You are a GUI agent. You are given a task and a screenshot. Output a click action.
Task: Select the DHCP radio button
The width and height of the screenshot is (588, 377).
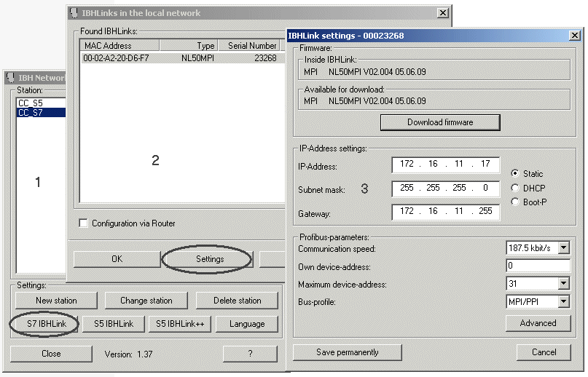[x=515, y=188]
